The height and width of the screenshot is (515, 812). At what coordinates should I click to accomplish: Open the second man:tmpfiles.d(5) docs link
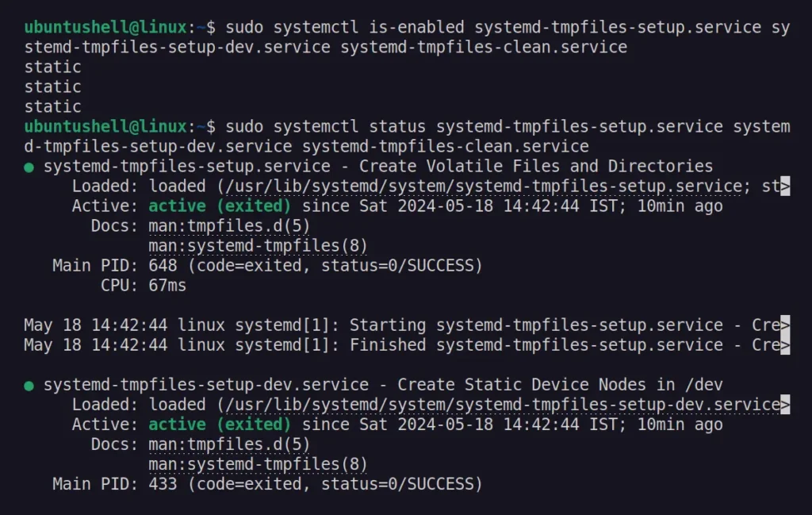pyautogui.click(x=229, y=444)
